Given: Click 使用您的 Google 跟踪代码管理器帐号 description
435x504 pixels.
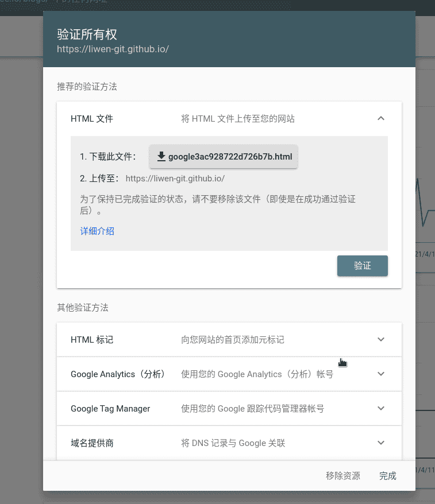Looking at the screenshot, I should (253, 409).
